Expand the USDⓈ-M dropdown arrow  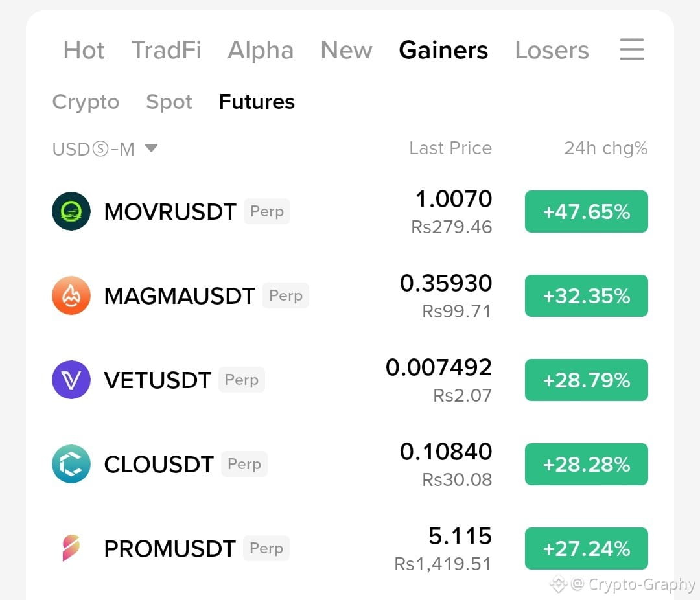[151, 148]
